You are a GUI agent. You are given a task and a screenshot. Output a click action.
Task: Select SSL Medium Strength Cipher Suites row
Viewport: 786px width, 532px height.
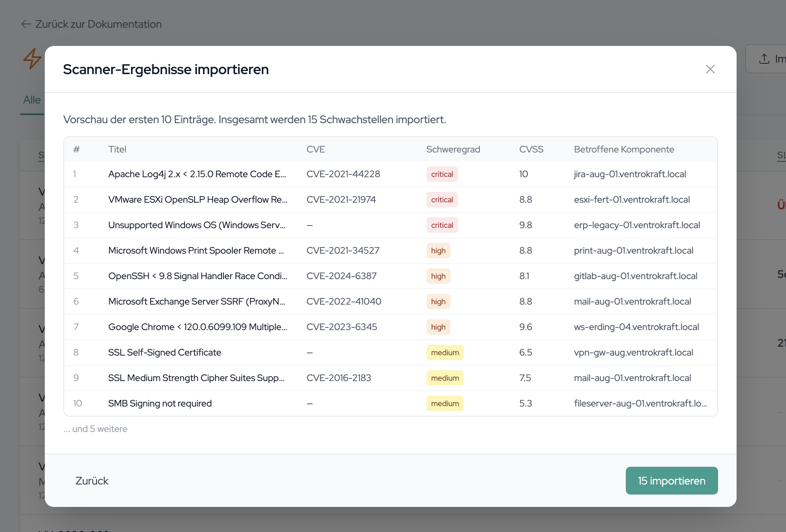391,378
